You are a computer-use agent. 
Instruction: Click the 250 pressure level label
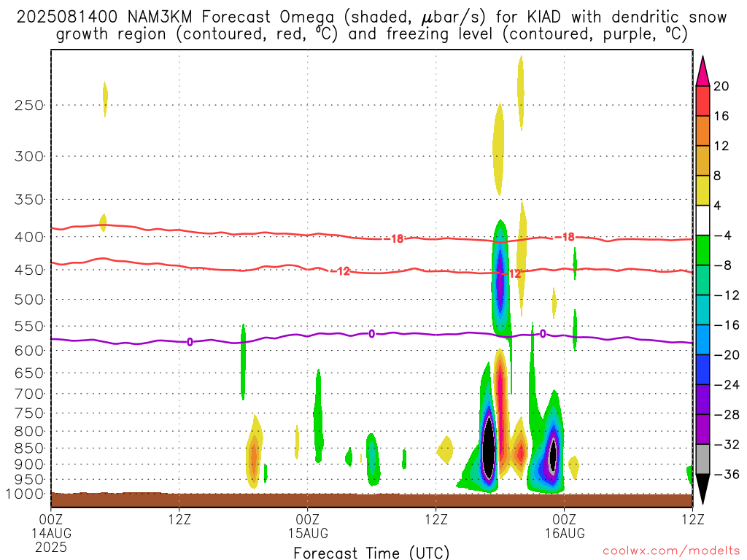(29, 105)
